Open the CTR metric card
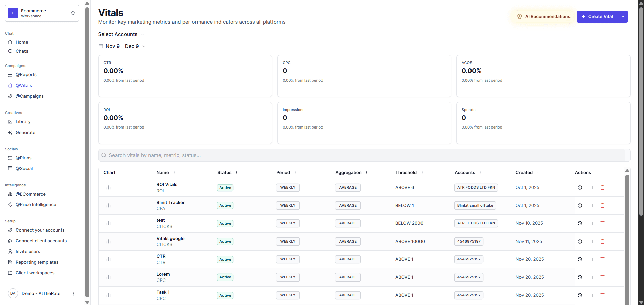 [185, 76]
